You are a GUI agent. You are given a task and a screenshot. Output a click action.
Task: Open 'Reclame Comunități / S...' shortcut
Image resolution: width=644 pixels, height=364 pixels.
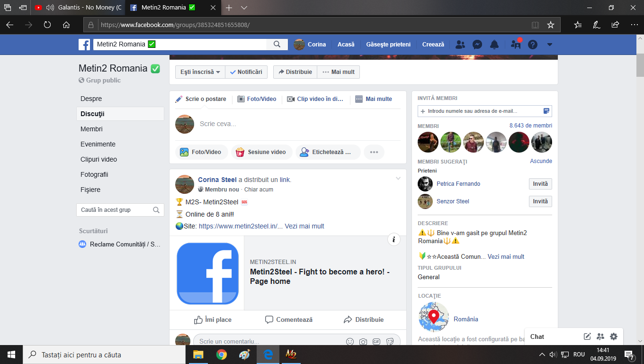point(120,244)
